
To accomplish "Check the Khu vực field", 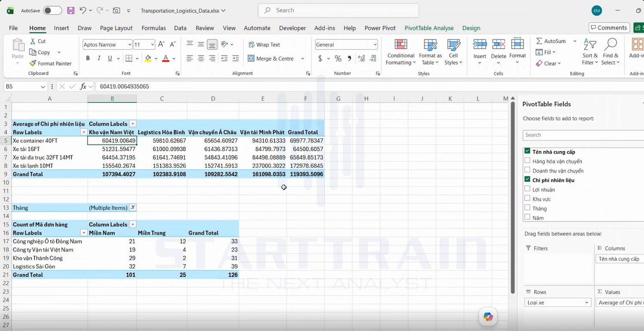I will (x=527, y=199).
